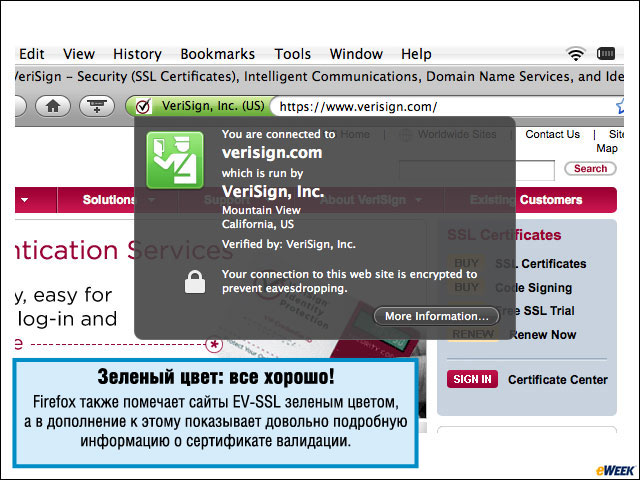Open the View menu
The width and height of the screenshot is (640, 480).
pos(79,54)
